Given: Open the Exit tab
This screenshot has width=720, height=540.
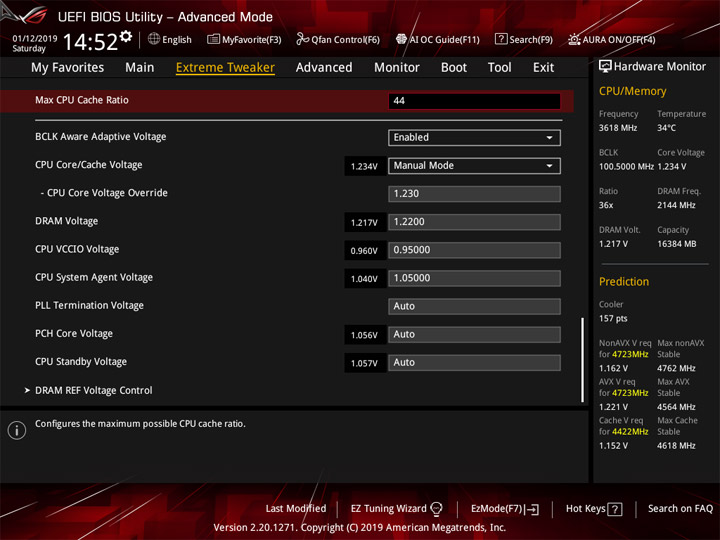Looking at the screenshot, I should (543, 68).
